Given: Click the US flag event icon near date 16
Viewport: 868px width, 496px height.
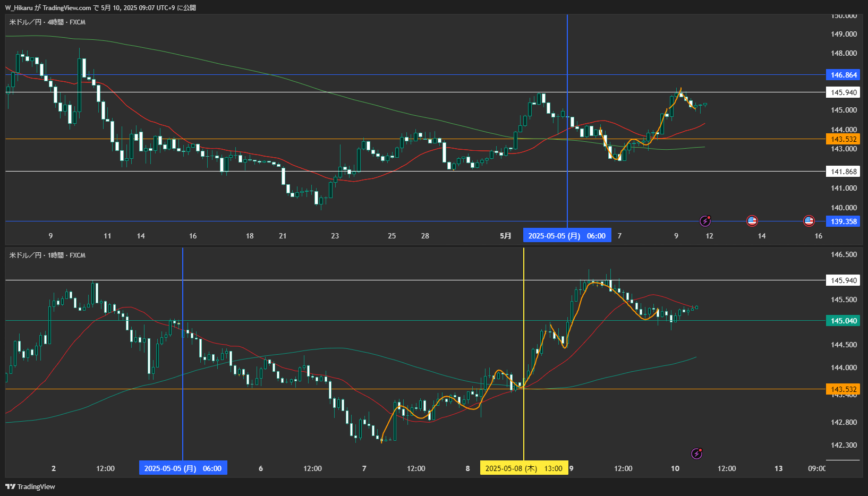Looking at the screenshot, I should coord(809,221).
